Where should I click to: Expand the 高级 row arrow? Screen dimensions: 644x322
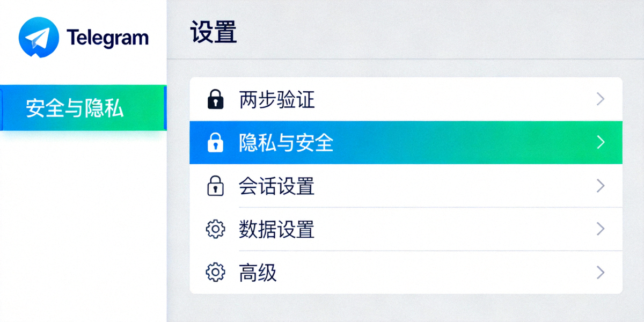pyautogui.click(x=600, y=273)
